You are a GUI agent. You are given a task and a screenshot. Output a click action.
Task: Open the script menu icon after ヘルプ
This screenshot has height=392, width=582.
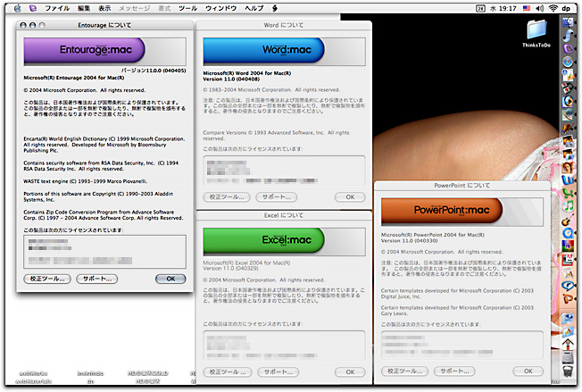[287, 7]
